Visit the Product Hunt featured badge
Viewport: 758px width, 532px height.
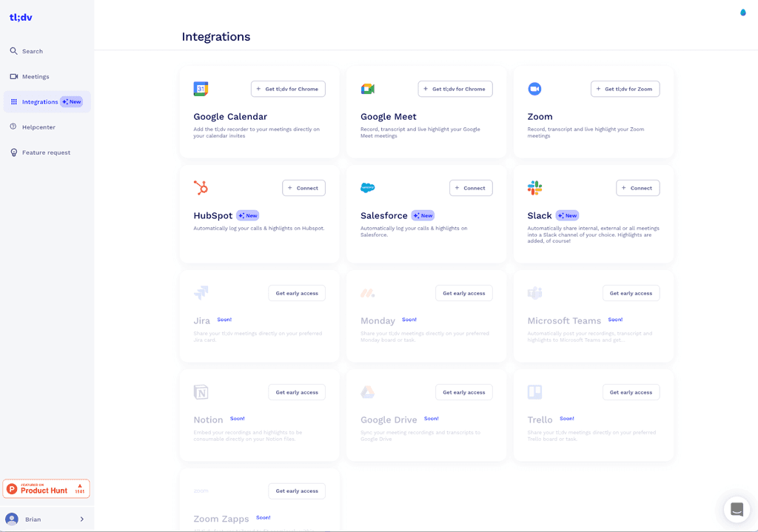coord(46,488)
